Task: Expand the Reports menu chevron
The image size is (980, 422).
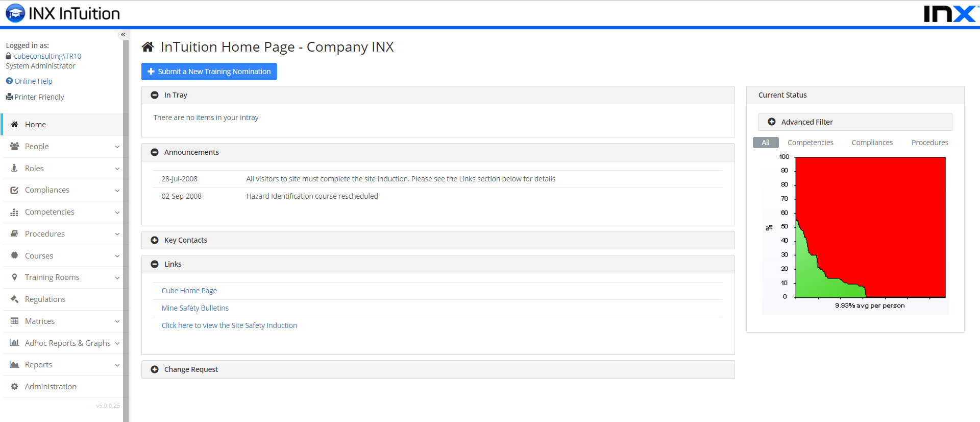Action: 117,365
